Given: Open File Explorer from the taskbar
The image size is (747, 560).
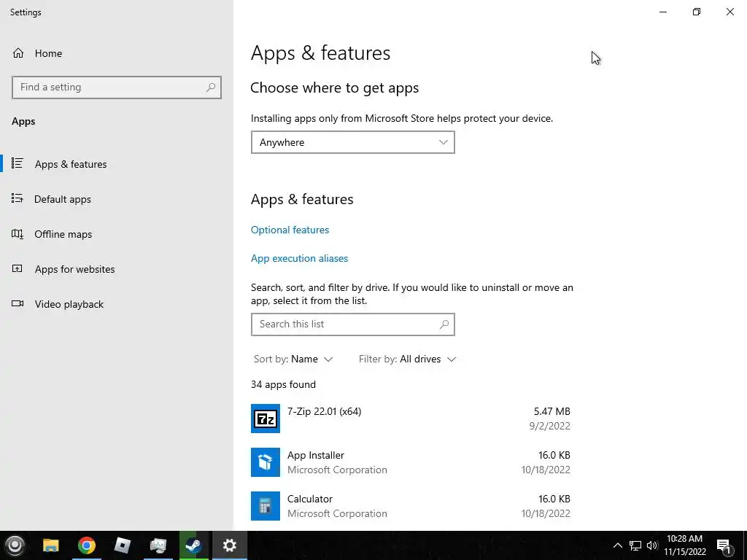Looking at the screenshot, I should pos(51,545).
